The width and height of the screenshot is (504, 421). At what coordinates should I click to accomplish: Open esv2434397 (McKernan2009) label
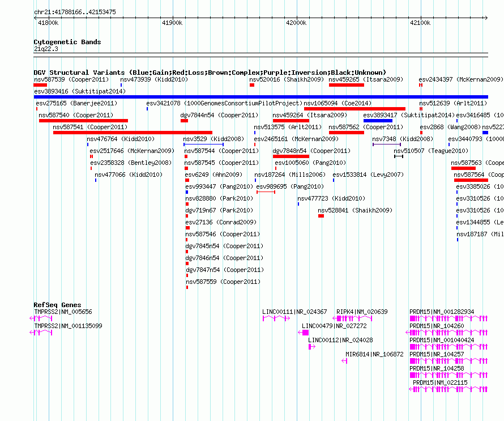[461, 79]
